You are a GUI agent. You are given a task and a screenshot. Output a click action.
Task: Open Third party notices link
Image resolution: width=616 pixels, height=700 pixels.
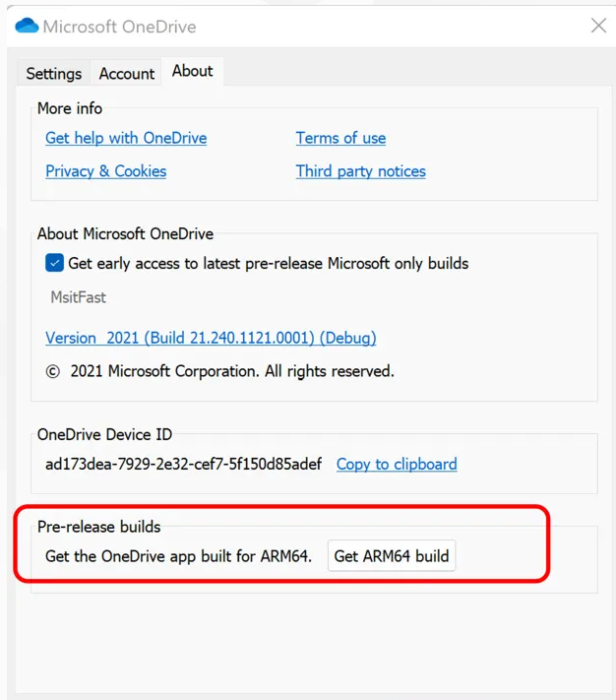(x=361, y=171)
